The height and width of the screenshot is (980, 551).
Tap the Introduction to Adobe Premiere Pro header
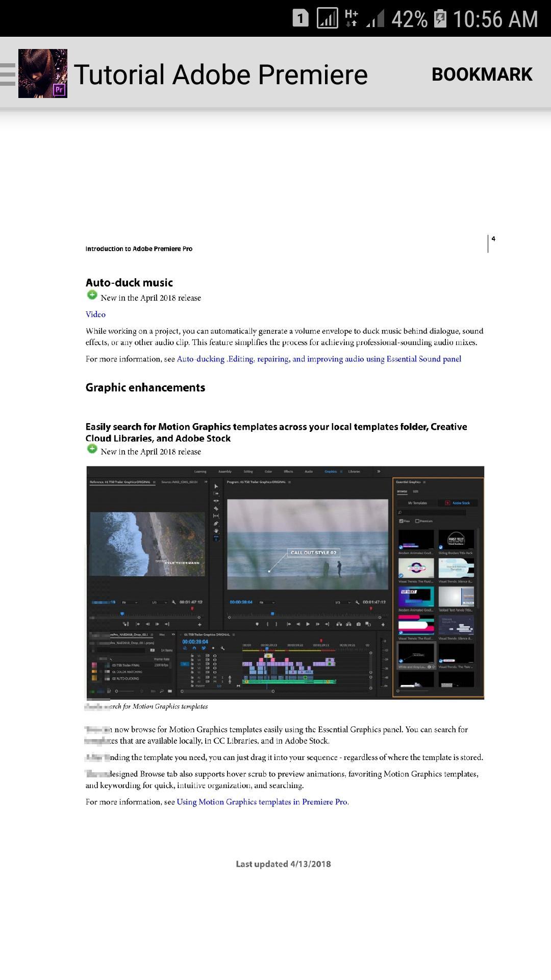[x=139, y=249]
